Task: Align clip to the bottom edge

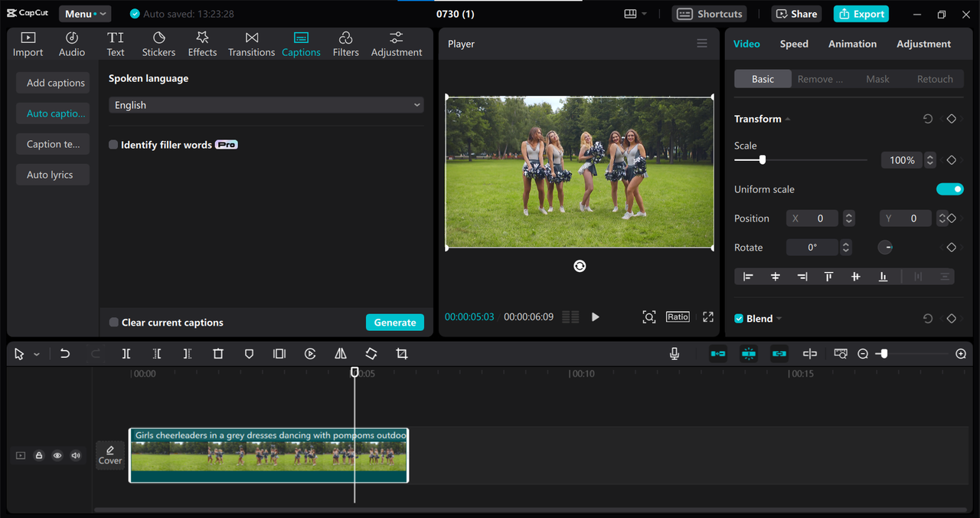Action: tap(883, 277)
